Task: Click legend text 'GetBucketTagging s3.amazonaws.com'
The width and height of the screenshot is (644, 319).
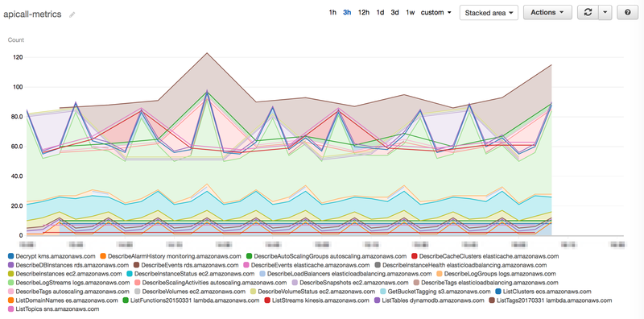Action: click(439, 292)
